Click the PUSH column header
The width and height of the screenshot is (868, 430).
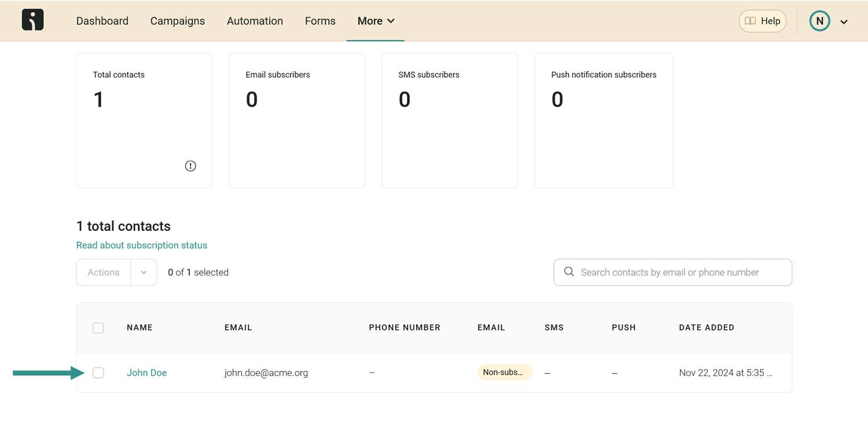tap(624, 328)
